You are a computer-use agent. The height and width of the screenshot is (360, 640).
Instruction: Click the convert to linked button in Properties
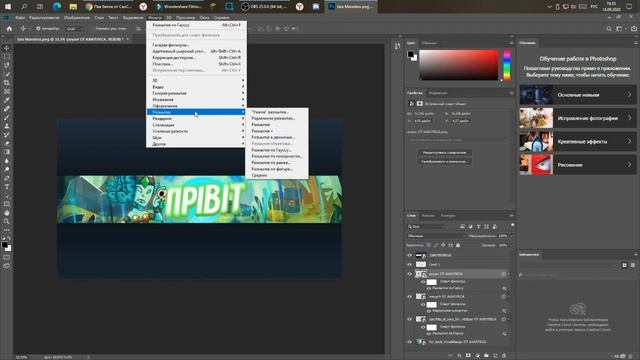(x=444, y=162)
